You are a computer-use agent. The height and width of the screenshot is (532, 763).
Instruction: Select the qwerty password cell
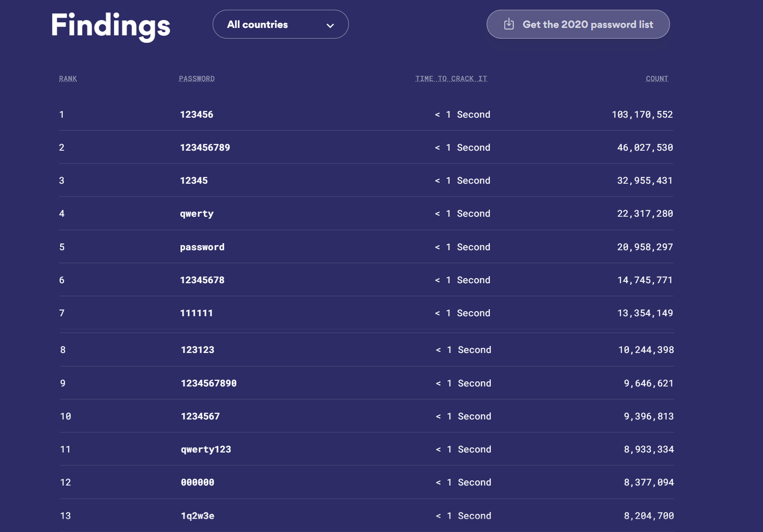point(197,214)
